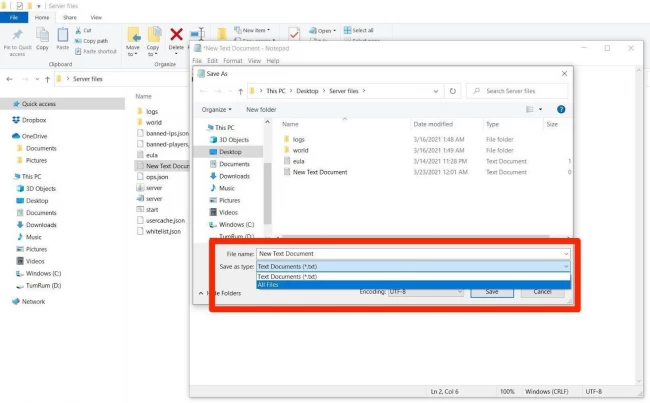650x403 pixels.
Task: Expand the File name history dropdown arrow
Action: point(566,254)
